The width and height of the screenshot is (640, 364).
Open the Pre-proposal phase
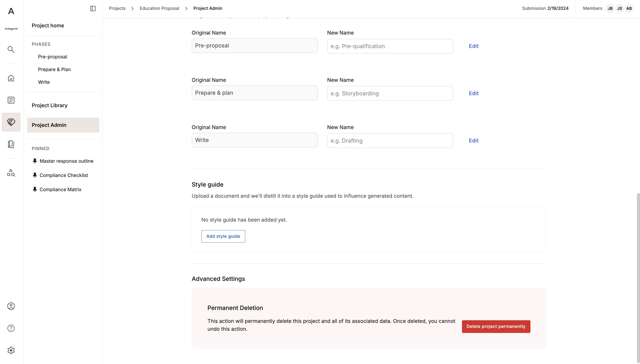point(52,57)
